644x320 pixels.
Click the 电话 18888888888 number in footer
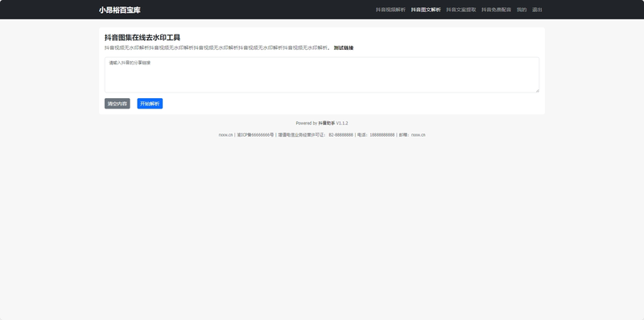pos(382,135)
